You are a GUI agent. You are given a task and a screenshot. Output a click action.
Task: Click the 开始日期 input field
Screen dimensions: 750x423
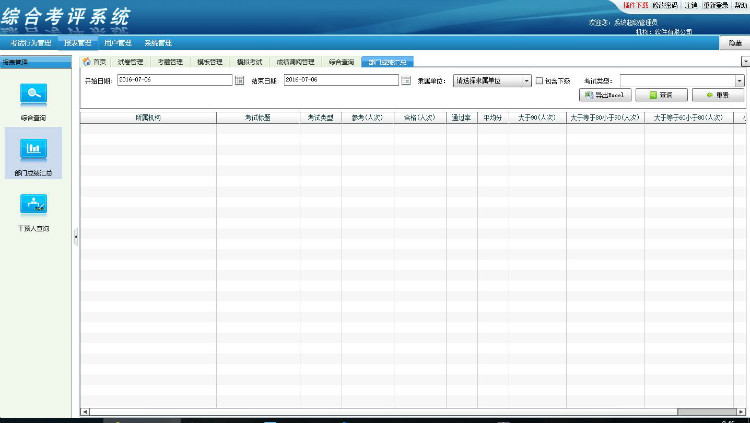pos(175,80)
